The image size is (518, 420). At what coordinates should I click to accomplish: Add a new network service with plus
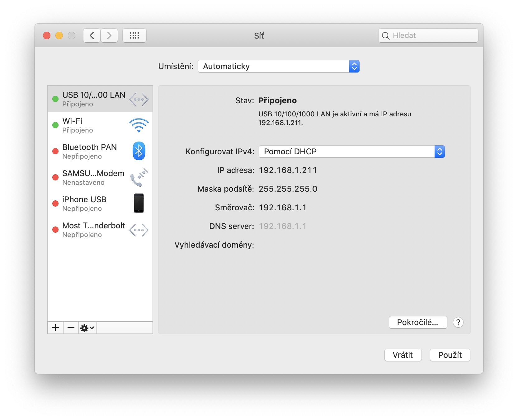(55, 328)
